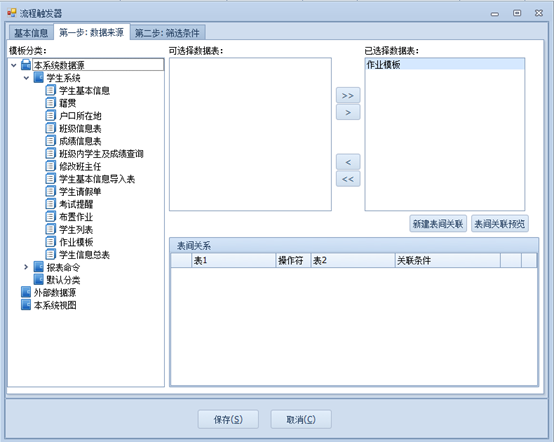
Task: Click the 外部数据源 database icon
Action: pyautogui.click(x=26, y=292)
